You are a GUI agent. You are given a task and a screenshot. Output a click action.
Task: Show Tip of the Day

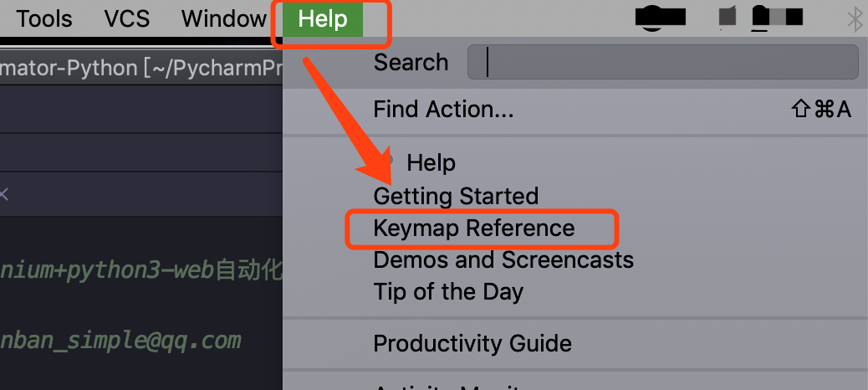(448, 292)
